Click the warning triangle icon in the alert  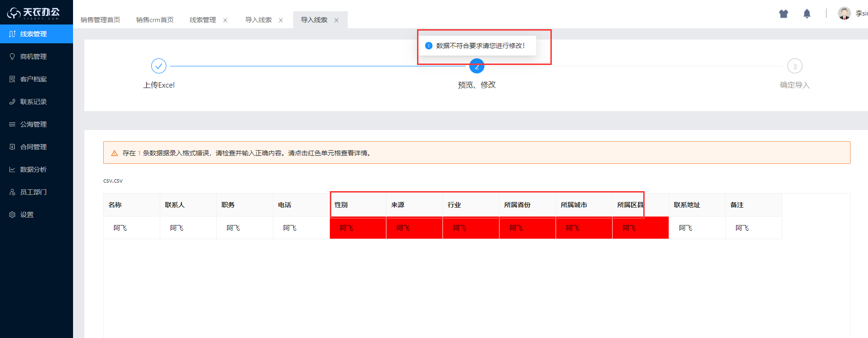(x=114, y=153)
